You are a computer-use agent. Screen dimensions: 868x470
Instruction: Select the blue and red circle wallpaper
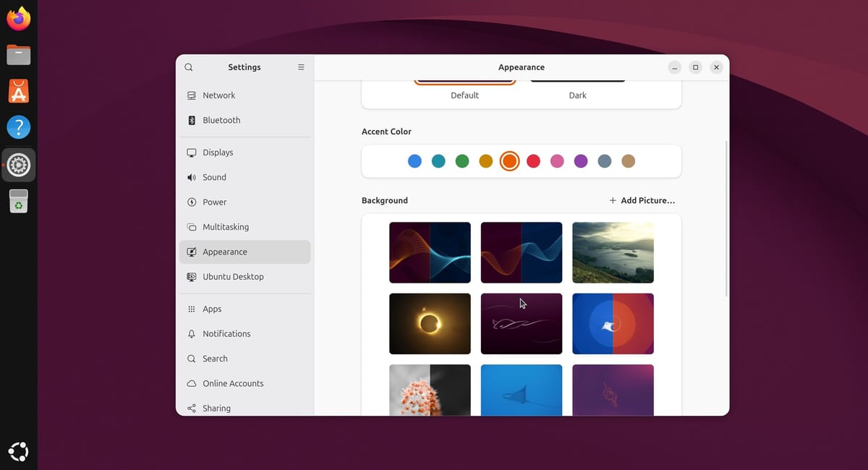(x=613, y=324)
